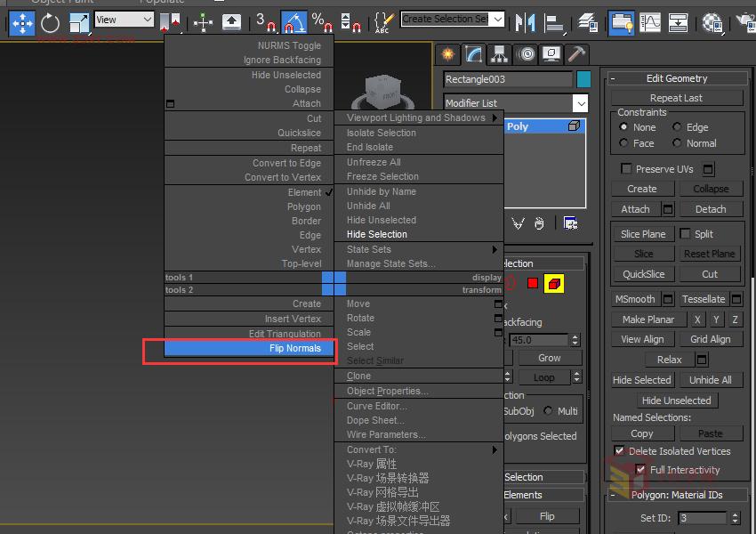The height and width of the screenshot is (534, 756).
Task: Toggle the Angle Snap icon
Action: [294, 22]
